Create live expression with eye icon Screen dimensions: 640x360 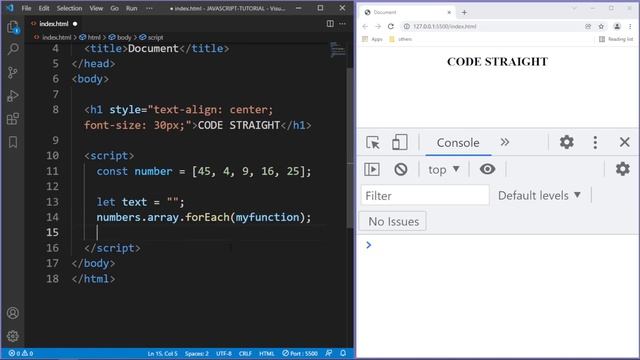tap(487, 169)
